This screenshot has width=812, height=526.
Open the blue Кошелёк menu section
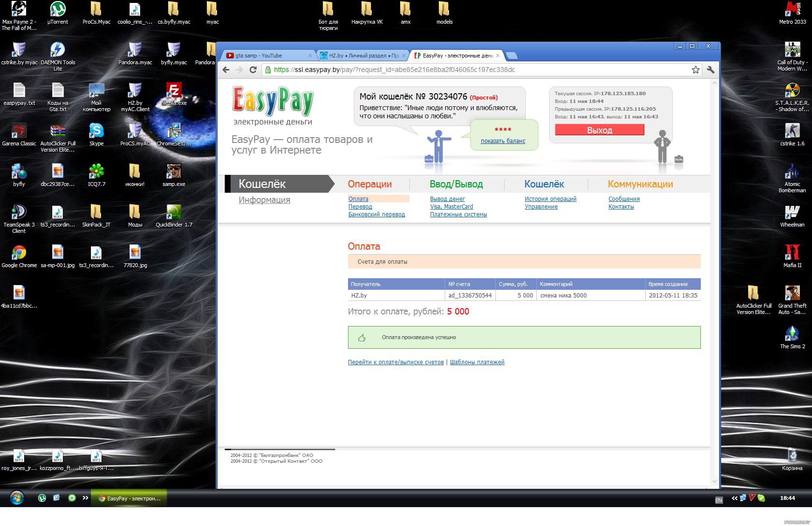(544, 184)
